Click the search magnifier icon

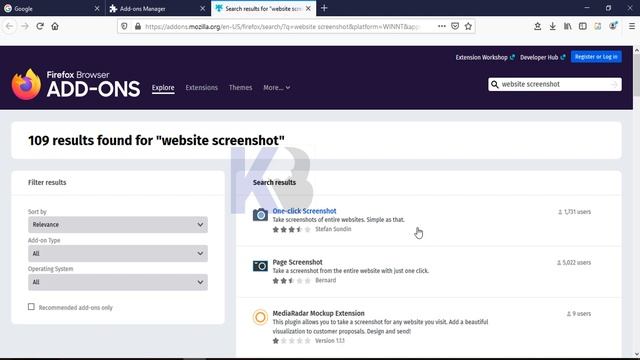point(495,84)
